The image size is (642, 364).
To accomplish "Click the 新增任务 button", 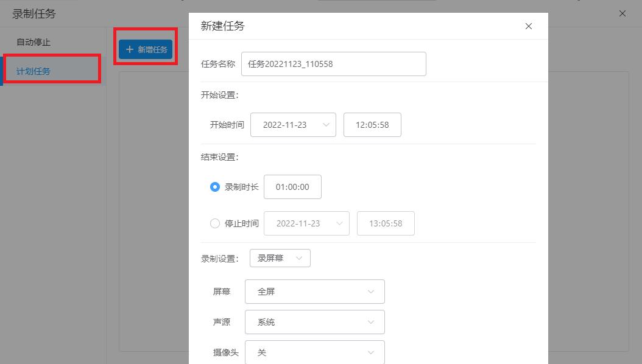I will point(145,49).
